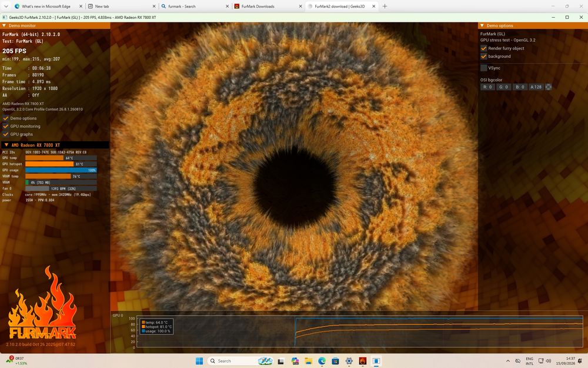Click the R: 0 color value field
The width and height of the screenshot is (588, 368).
(x=487, y=87)
